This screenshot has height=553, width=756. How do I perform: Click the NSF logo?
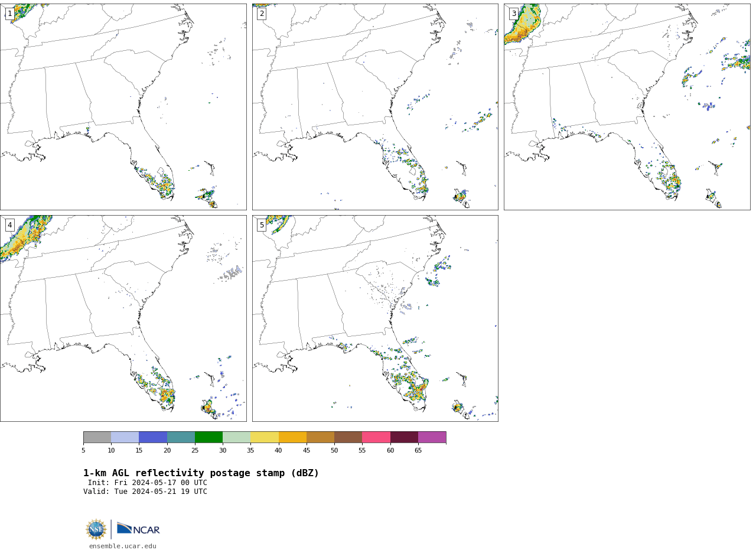pyautogui.click(x=96, y=529)
